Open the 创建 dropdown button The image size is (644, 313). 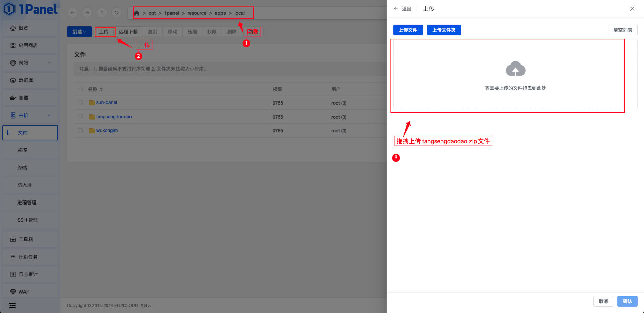pos(79,32)
